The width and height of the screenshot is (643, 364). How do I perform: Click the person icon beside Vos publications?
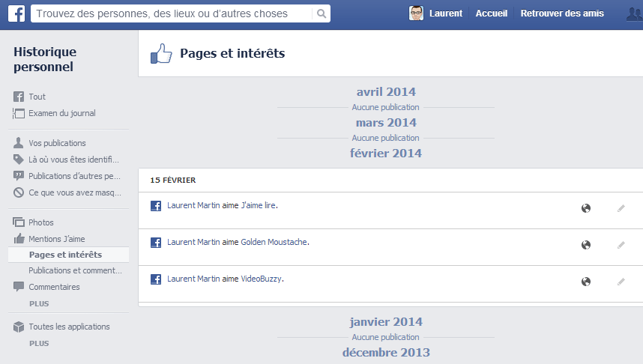[x=19, y=142]
